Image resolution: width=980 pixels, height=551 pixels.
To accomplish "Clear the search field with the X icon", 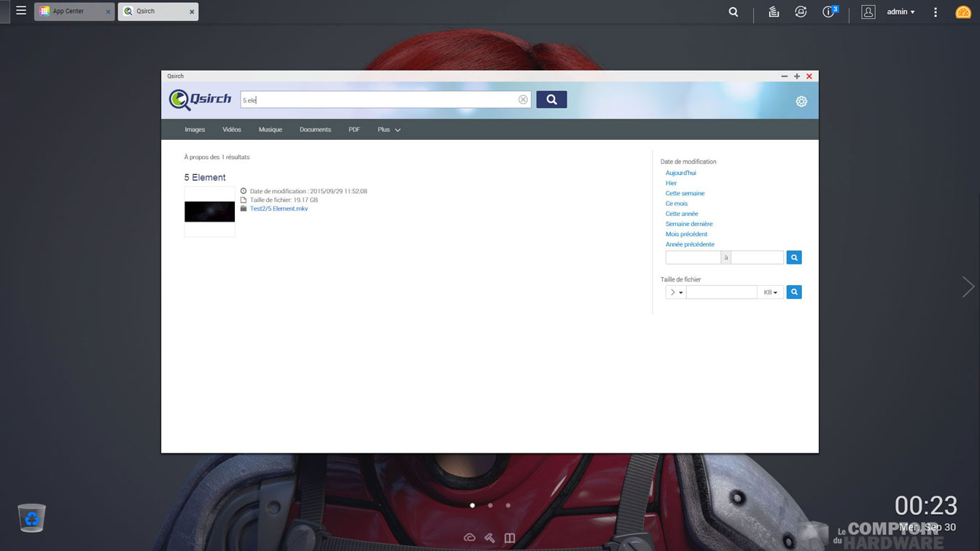I will [x=523, y=100].
